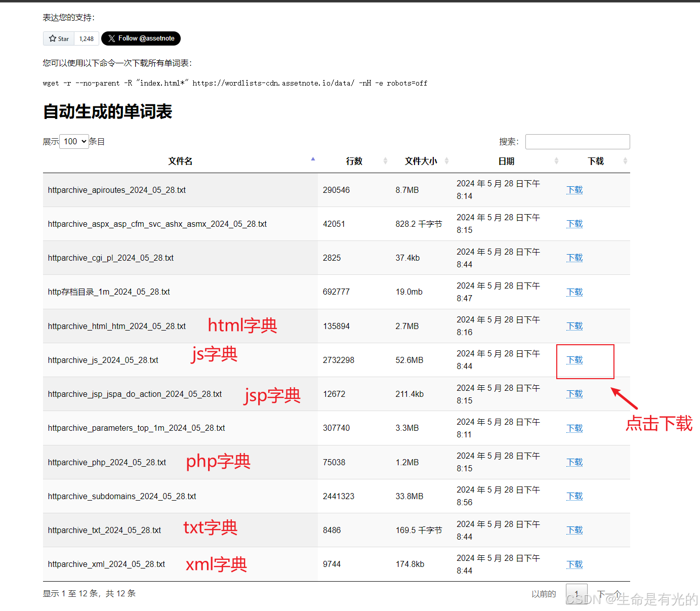This screenshot has height=611, width=700.
Task: Open the 100 entries per page dropdown
Action: [74, 141]
